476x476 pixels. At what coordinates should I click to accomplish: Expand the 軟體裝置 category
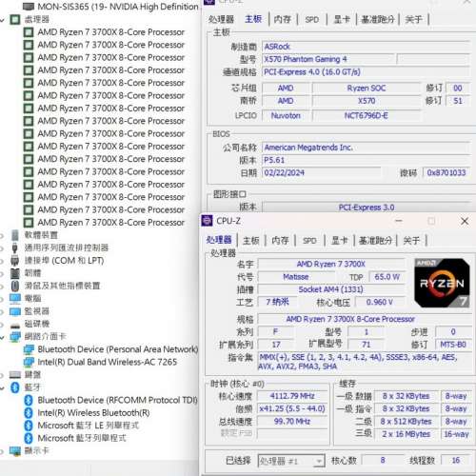(3, 235)
